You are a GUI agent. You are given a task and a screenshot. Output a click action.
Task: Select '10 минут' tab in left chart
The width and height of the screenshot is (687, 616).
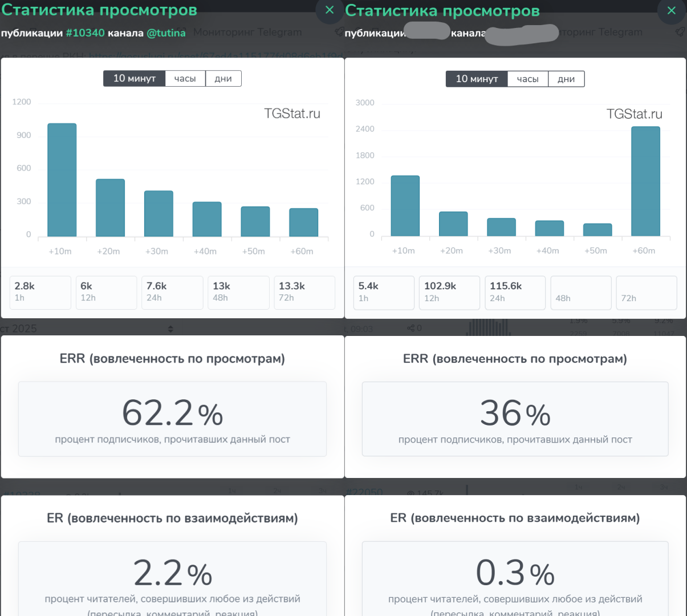(135, 79)
